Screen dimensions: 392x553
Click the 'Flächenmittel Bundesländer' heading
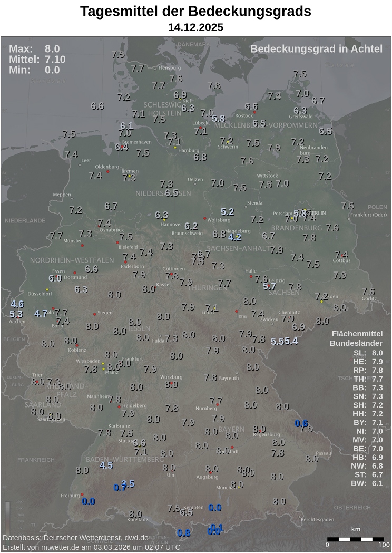(x=357, y=338)
